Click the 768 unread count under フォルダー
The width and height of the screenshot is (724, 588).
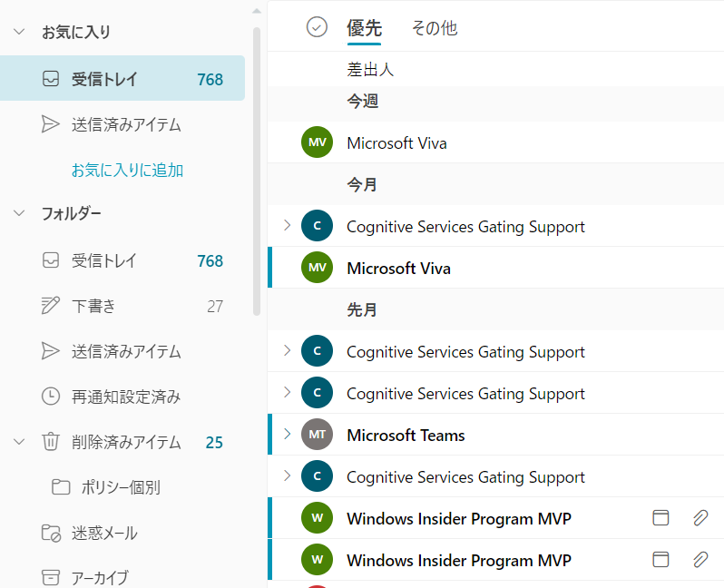tap(210, 261)
